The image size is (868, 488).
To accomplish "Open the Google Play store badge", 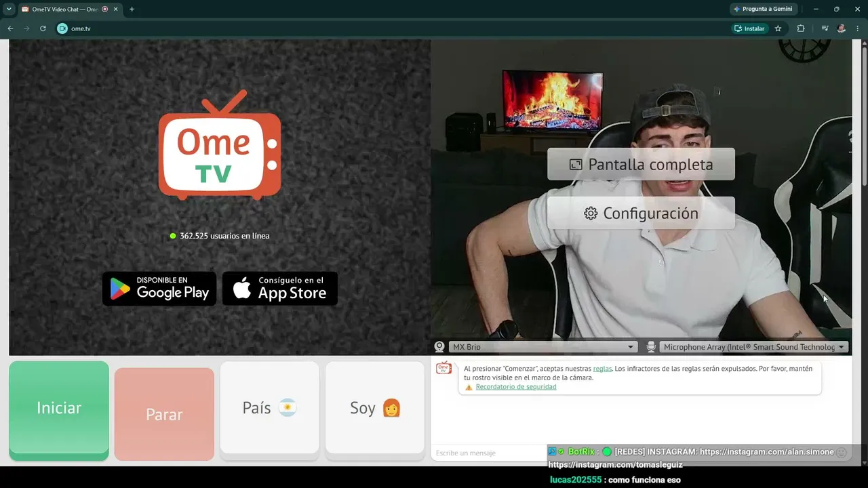I will click(x=159, y=289).
